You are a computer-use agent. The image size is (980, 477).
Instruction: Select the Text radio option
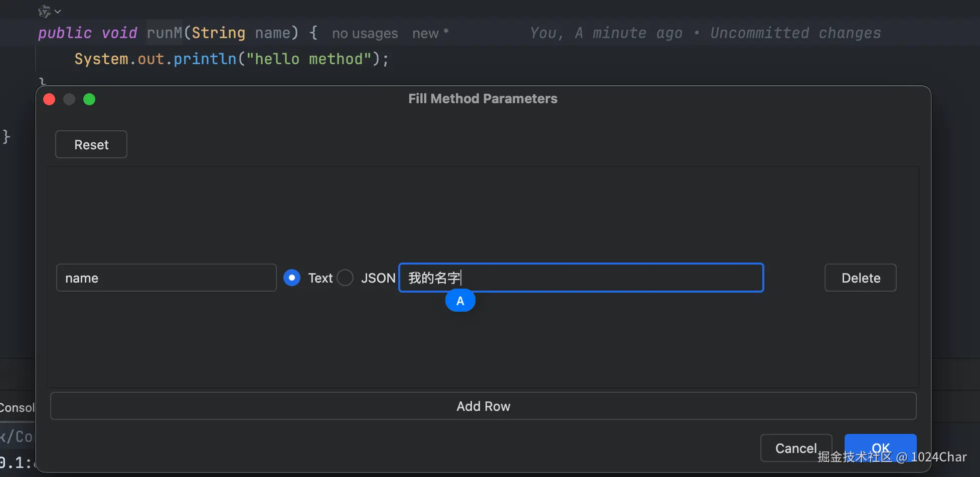pyautogui.click(x=292, y=278)
